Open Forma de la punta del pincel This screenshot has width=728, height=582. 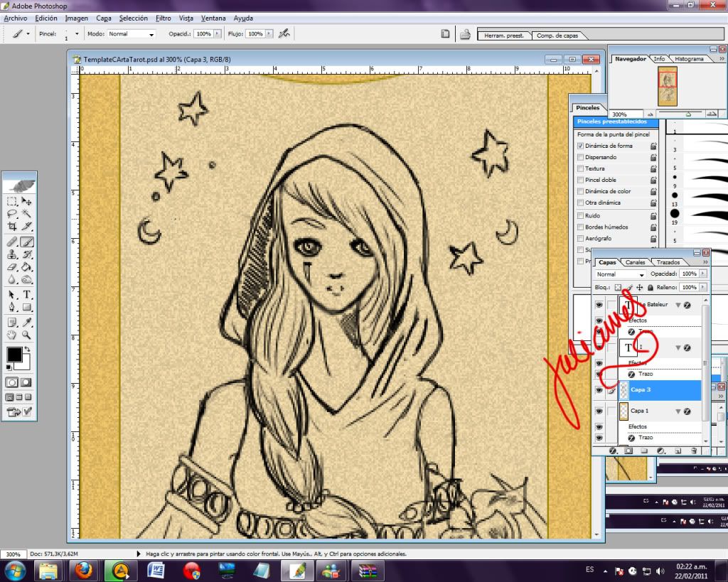click(x=614, y=134)
